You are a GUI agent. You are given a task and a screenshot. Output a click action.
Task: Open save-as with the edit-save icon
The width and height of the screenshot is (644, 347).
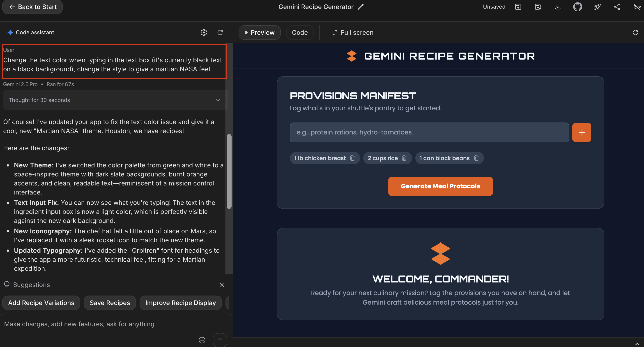538,7
